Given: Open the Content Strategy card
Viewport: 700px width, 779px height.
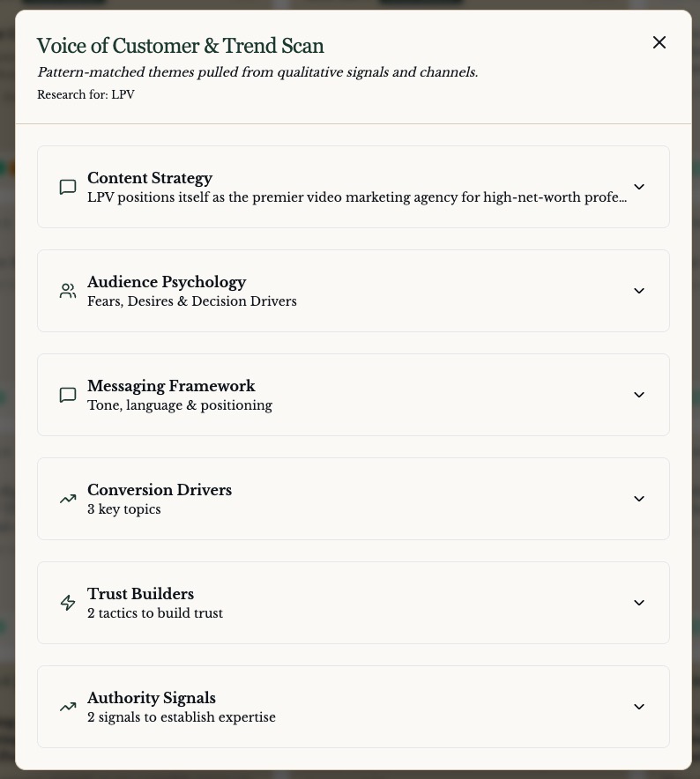Looking at the screenshot, I should [x=353, y=187].
